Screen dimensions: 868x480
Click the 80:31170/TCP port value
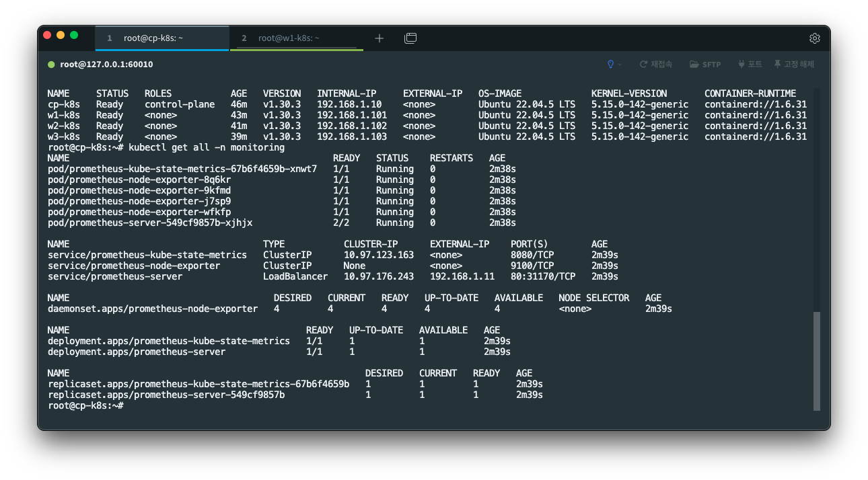pos(543,276)
